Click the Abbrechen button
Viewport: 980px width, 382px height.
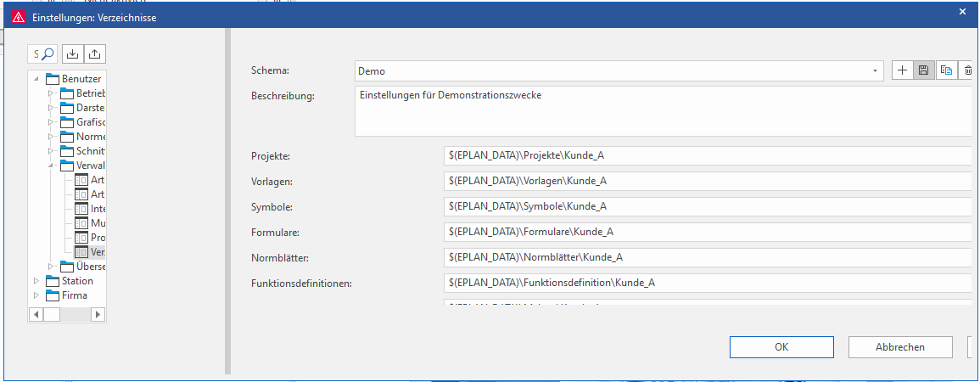point(900,347)
